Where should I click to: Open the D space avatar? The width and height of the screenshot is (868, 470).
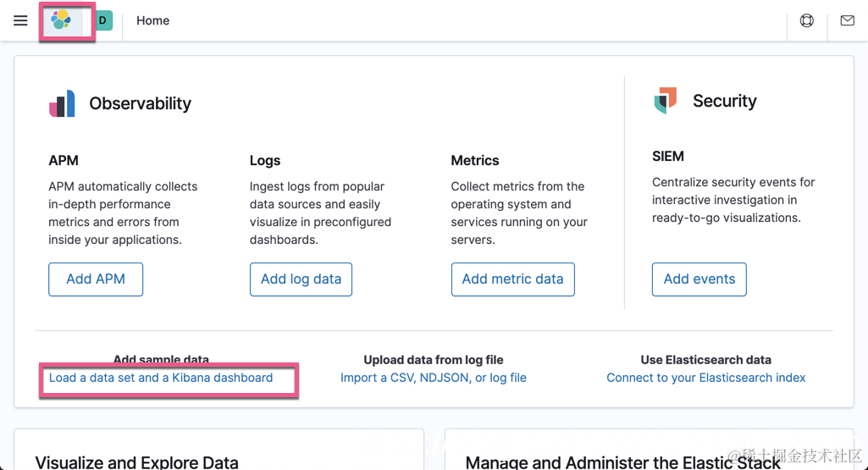tap(103, 20)
